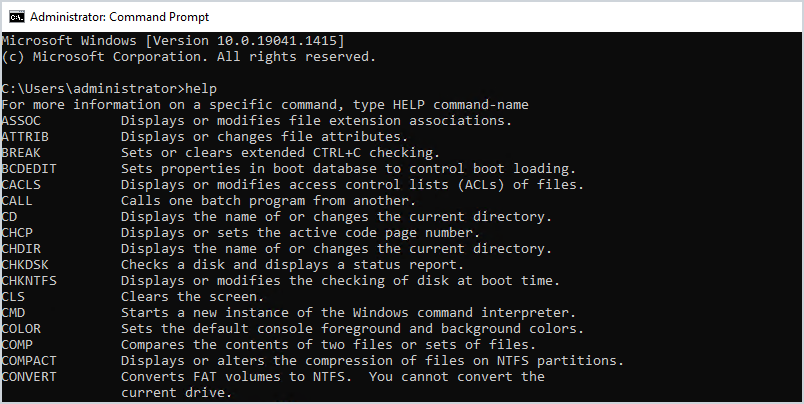The width and height of the screenshot is (804, 404).
Task: Click the COLOR command name
Action: click(x=22, y=328)
